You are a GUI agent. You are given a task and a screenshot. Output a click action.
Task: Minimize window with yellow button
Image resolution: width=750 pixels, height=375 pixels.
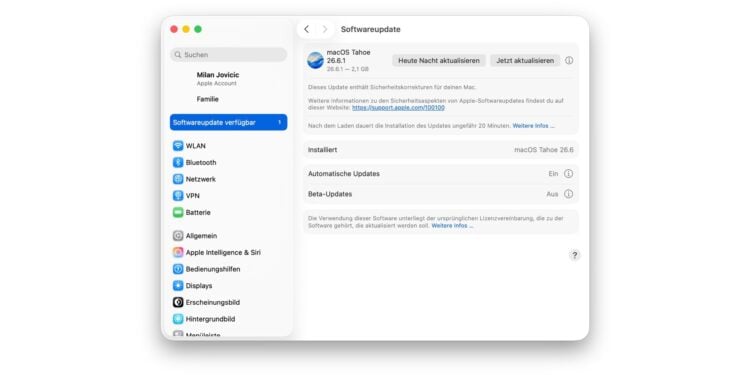[x=186, y=29]
